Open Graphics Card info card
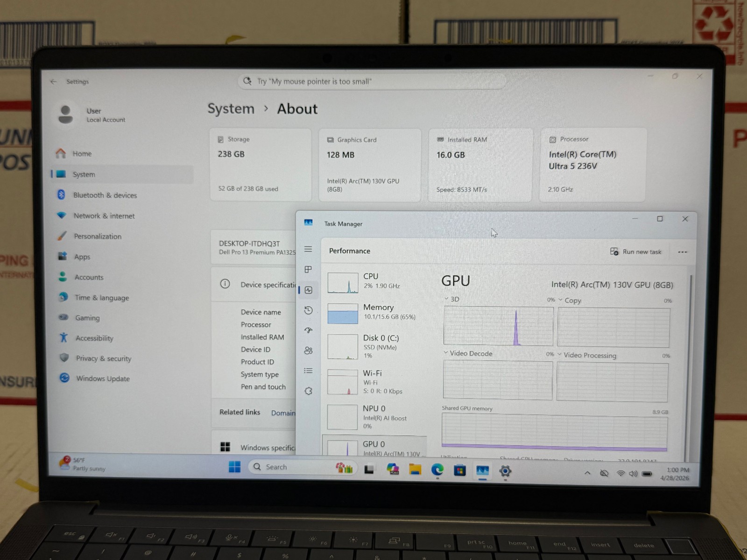This screenshot has height=560, width=747. (x=370, y=165)
